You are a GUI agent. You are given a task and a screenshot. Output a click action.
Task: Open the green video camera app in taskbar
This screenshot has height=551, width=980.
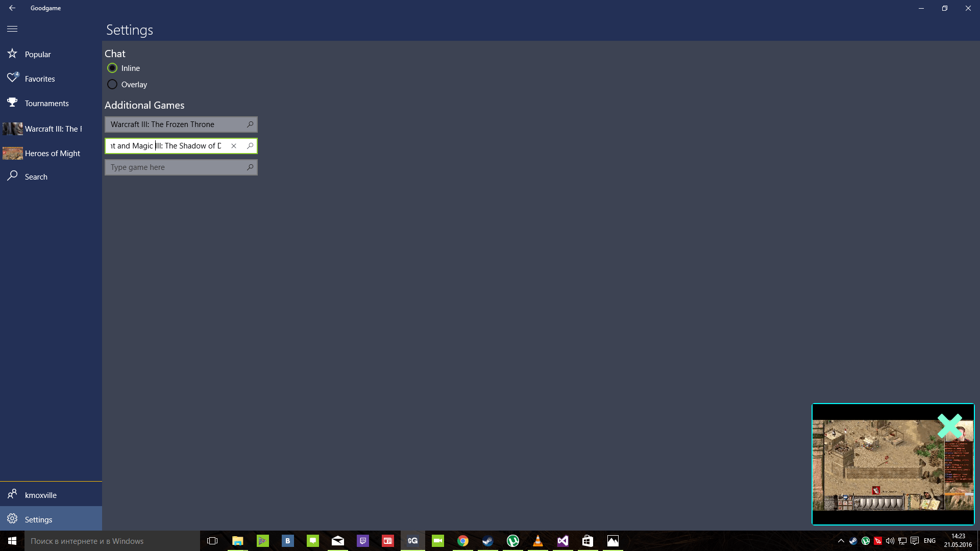[438, 541]
